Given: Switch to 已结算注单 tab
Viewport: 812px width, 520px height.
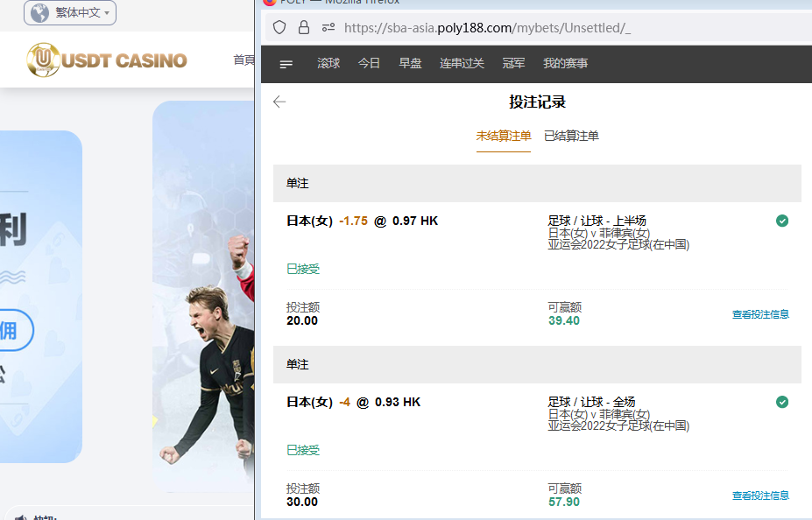Looking at the screenshot, I should 572,136.
